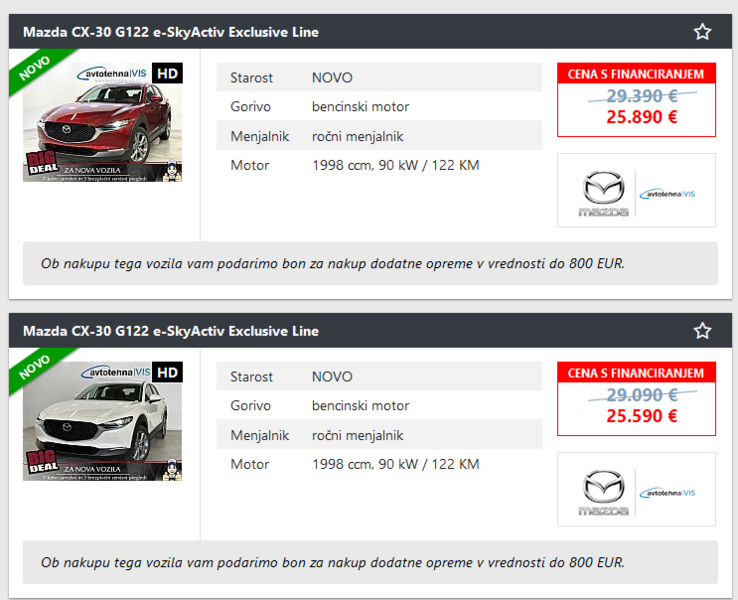Click the 25.590 € financing price

click(641, 416)
